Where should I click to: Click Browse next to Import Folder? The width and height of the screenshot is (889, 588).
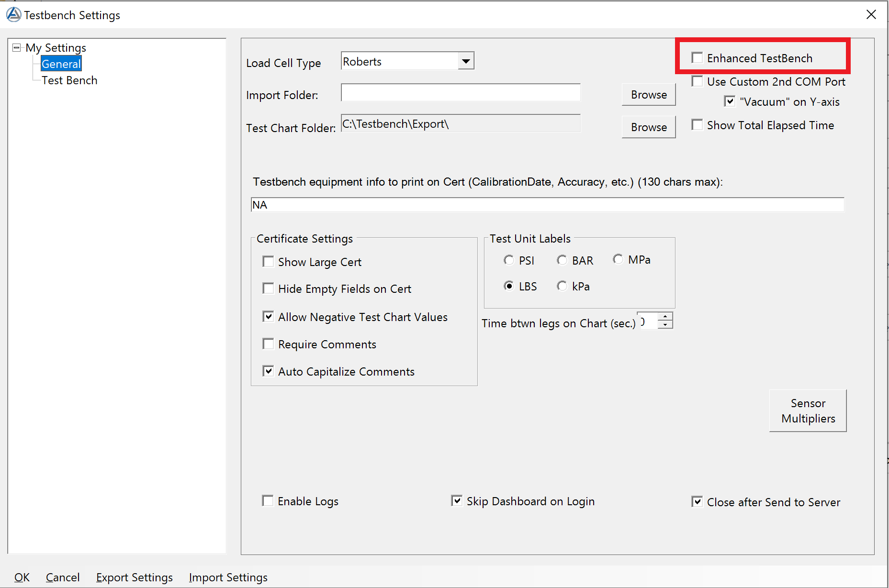click(648, 95)
